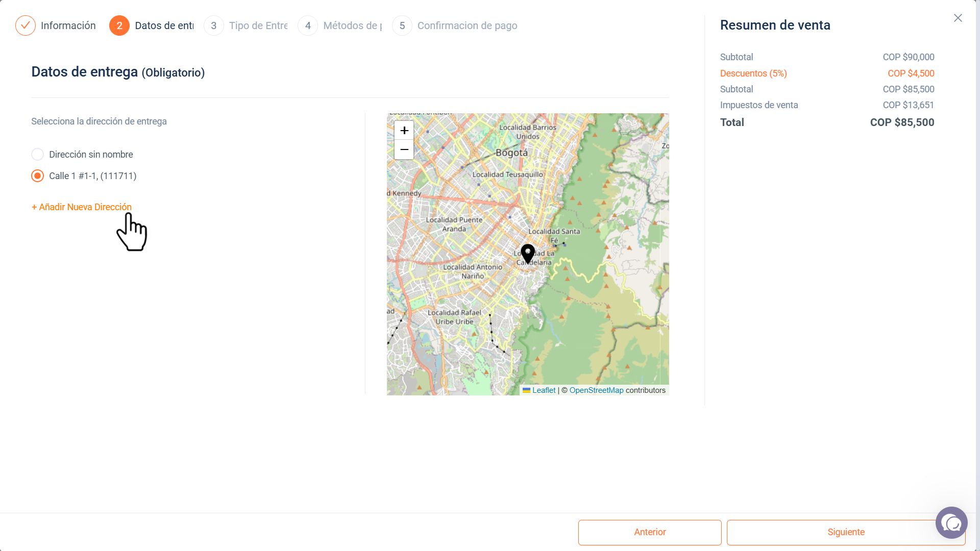Viewport: 980px width, 551px height.
Task: Click the completed Información checkmark icon
Action: tap(26, 26)
